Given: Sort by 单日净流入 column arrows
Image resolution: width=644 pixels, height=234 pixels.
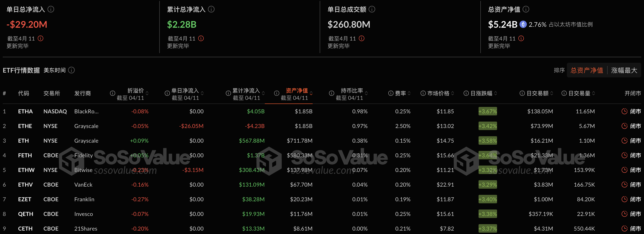Looking at the screenshot, I should point(202,93).
